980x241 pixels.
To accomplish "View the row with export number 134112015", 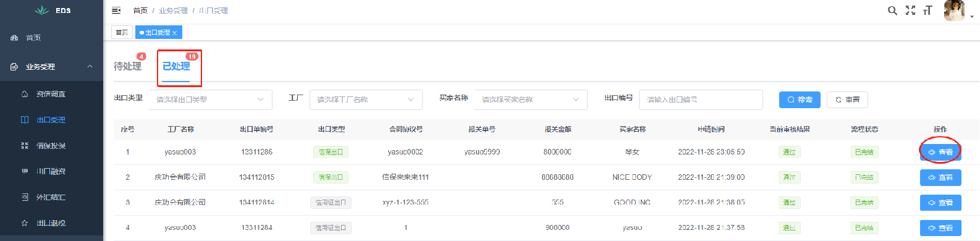I will tap(940, 177).
